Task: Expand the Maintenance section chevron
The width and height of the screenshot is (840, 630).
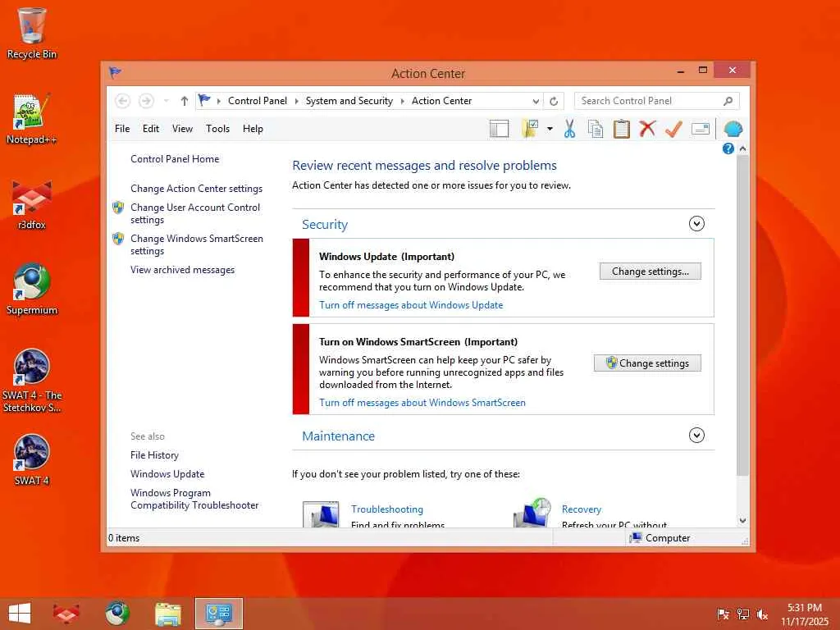Action: [x=696, y=435]
